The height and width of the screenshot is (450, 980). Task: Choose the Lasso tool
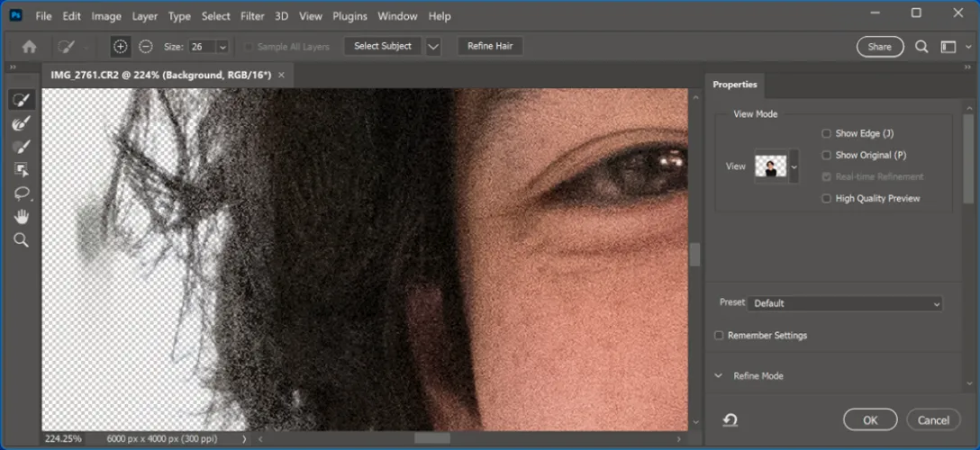21,193
